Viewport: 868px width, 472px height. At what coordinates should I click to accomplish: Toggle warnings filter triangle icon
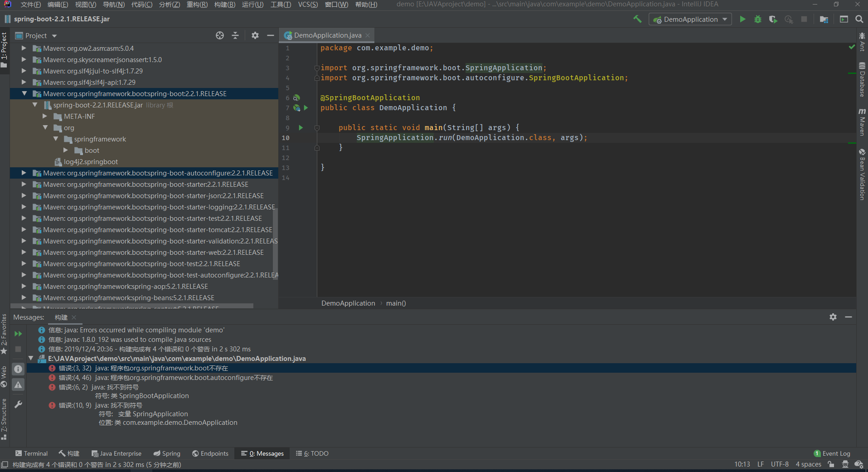coord(18,385)
